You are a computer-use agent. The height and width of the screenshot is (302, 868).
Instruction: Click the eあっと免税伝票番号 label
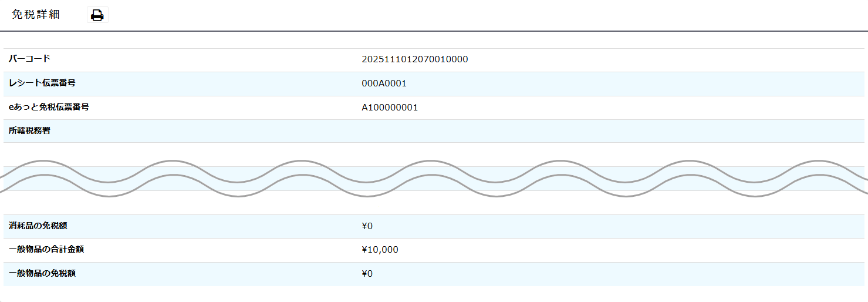tap(49, 107)
